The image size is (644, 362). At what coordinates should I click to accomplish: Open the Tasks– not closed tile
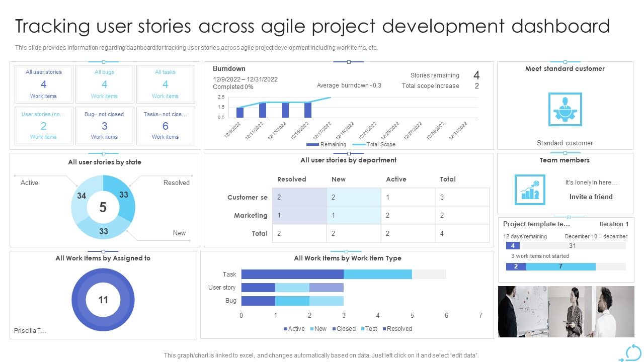[165, 126]
